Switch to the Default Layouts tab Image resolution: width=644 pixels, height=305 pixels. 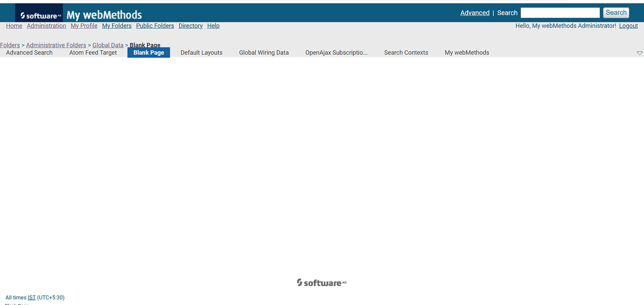tap(202, 53)
